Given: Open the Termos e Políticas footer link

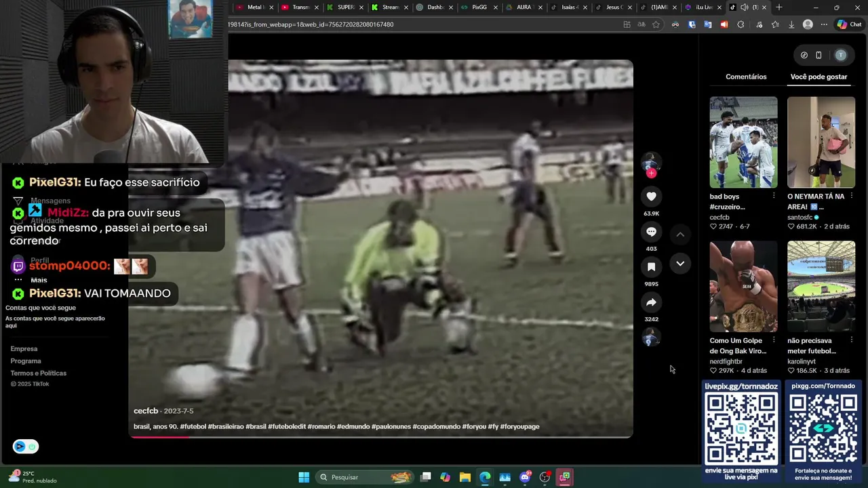Looking at the screenshot, I should [x=39, y=373].
